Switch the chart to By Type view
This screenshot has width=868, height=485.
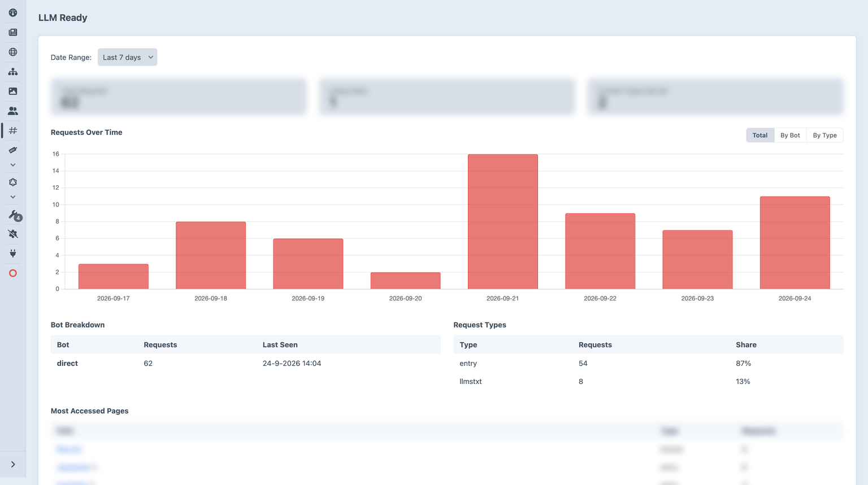coord(824,135)
